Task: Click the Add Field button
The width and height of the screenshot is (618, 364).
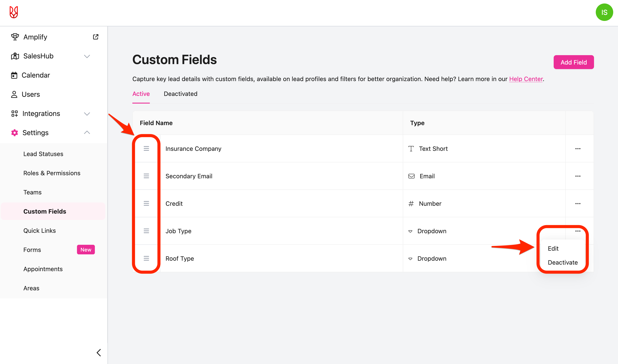Action: (573, 62)
